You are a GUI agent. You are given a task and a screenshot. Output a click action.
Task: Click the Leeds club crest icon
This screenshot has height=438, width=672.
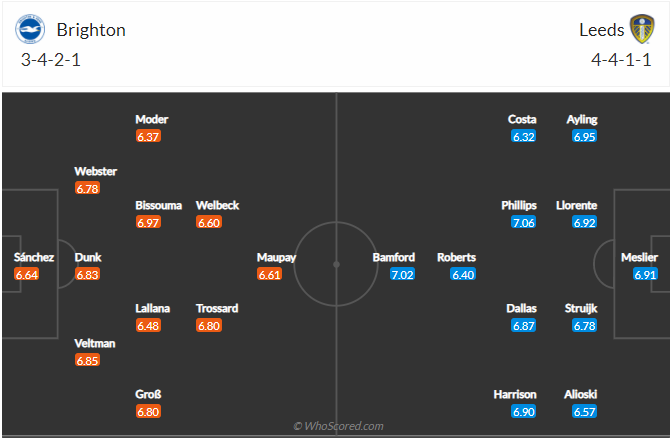tap(641, 29)
